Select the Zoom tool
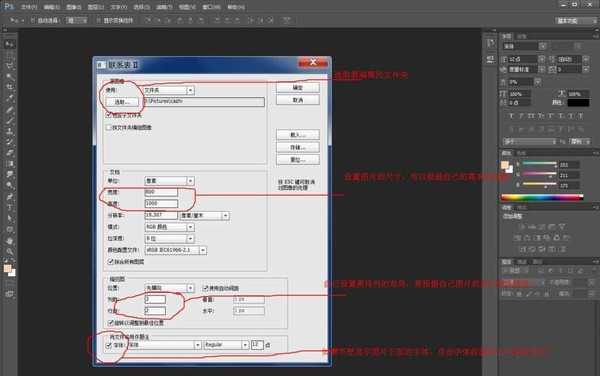Image resolution: width=600 pixels, height=376 pixels. tap(9, 252)
